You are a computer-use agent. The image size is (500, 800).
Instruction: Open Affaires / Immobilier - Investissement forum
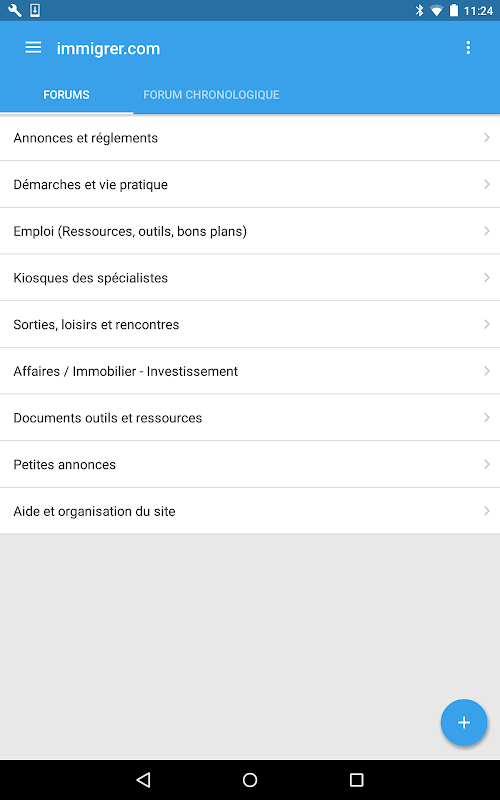(250, 371)
